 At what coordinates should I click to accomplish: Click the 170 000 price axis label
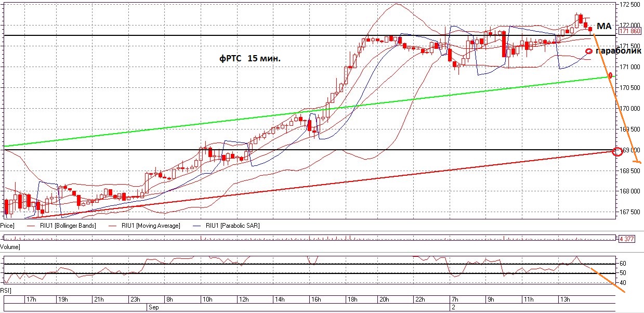(629, 108)
